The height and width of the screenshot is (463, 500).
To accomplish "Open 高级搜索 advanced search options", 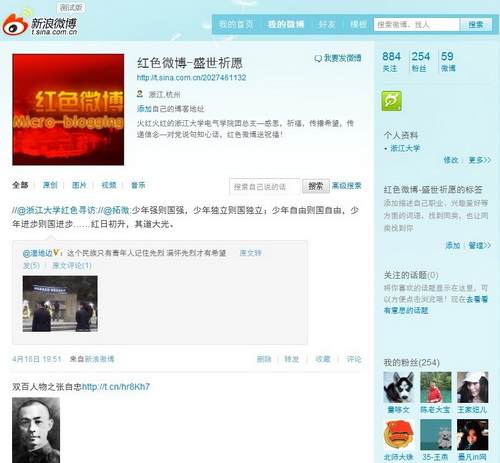I will tap(347, 185).
